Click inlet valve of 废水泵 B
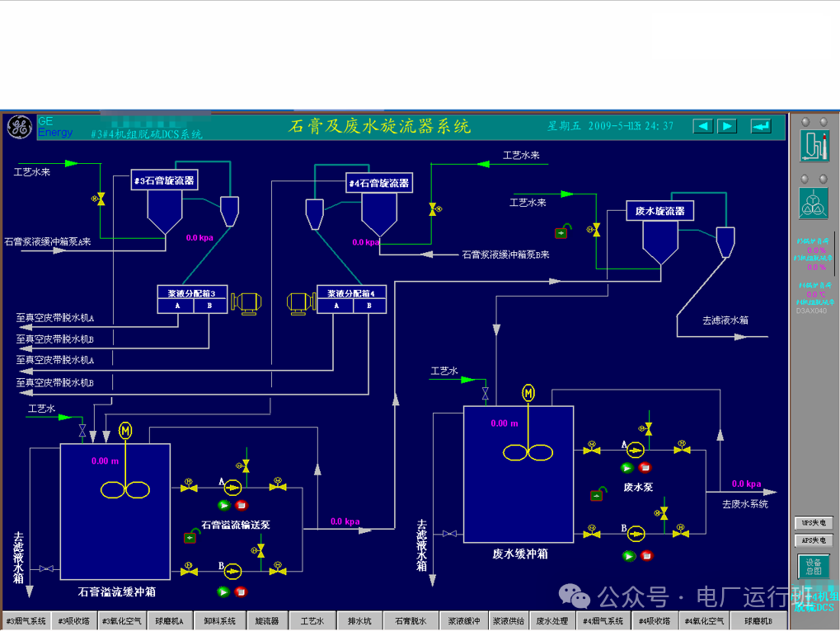 pyautogui.click(x=591, y=532)
